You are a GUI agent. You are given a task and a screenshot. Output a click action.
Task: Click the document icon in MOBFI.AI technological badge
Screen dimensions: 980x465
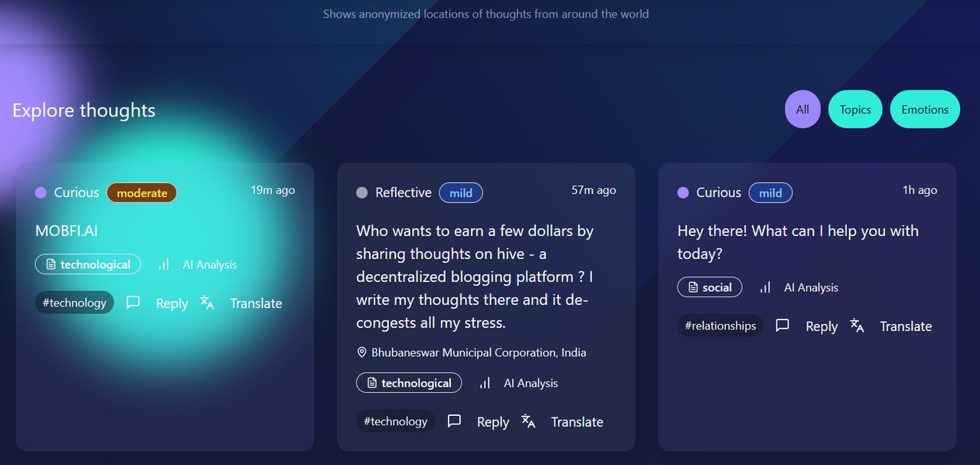(51, 264)
